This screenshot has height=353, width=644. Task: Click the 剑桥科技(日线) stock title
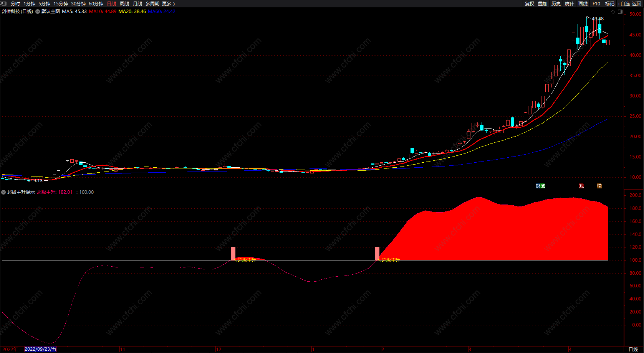point(17,12)
